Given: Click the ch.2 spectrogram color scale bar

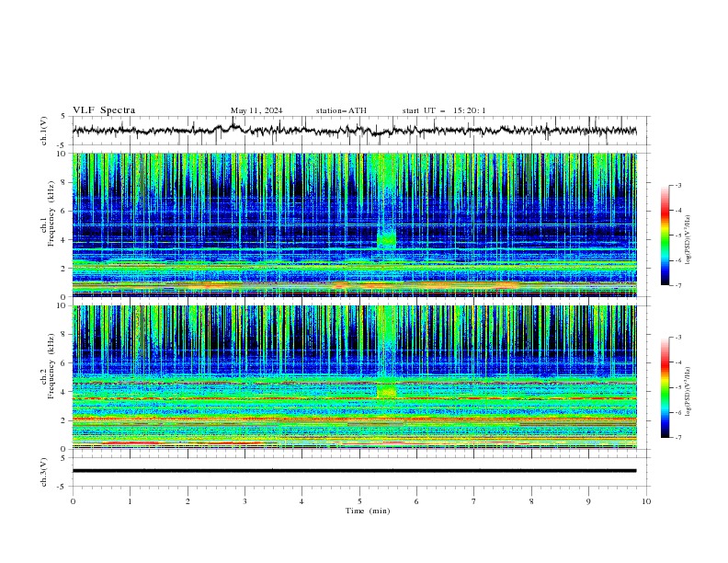Looking at the screenshot, I should (x=665, y=387).
